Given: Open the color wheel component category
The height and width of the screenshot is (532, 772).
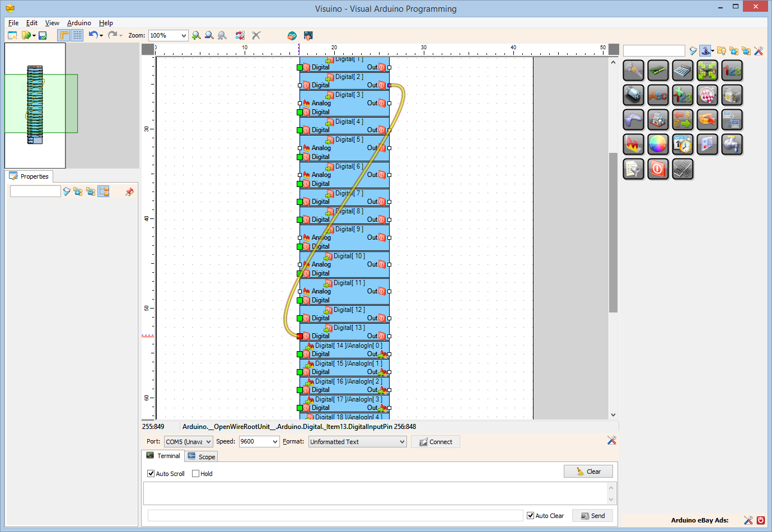Looking at the screenshot, I should (658, 144).
